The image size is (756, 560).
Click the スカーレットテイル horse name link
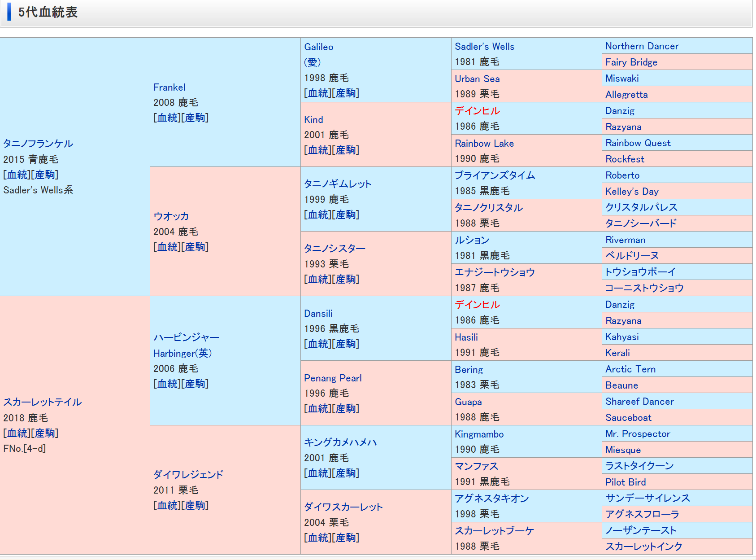(43, 402)
